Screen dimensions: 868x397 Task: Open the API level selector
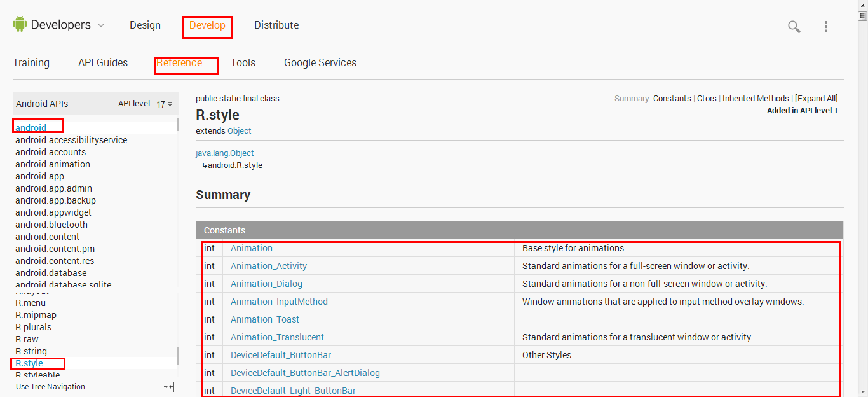point(165,104)
